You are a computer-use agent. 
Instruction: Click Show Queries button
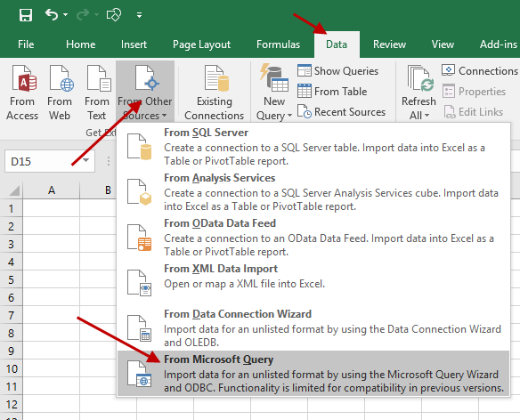point(337,70)
